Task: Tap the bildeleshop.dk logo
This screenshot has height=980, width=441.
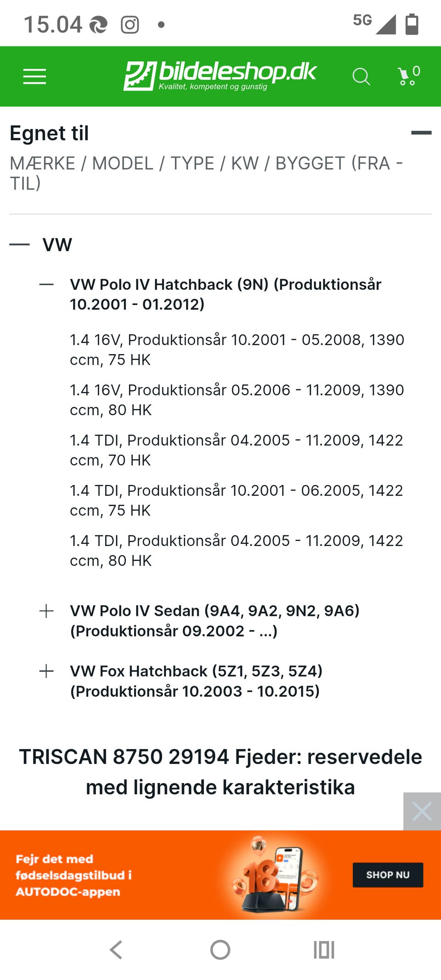Action: click(x=220, y=76)
